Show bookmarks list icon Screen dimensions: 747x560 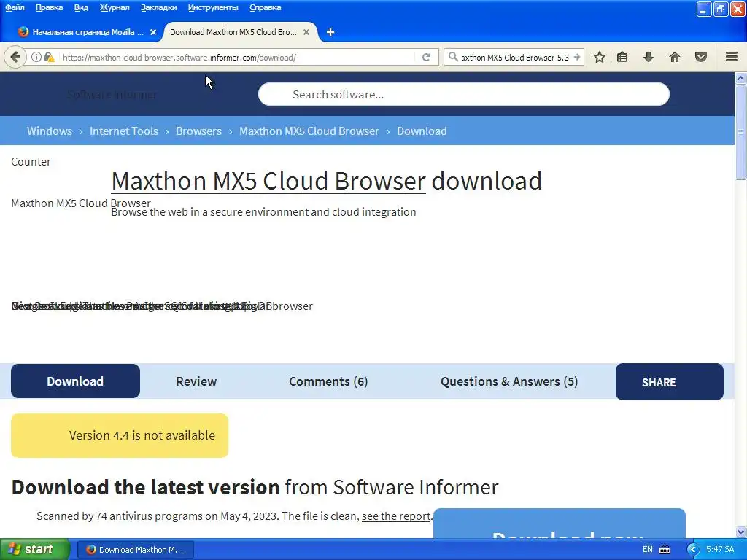(622, 57)
